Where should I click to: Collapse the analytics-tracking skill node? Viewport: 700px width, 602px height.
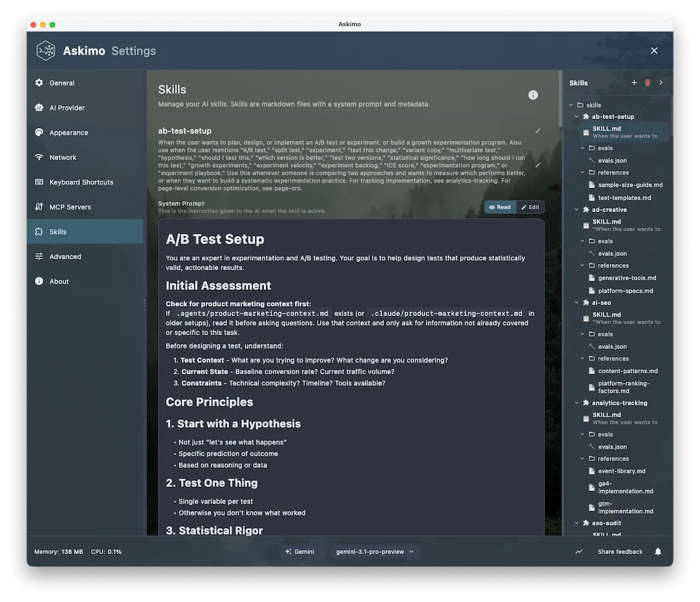[x=576, y=403]
